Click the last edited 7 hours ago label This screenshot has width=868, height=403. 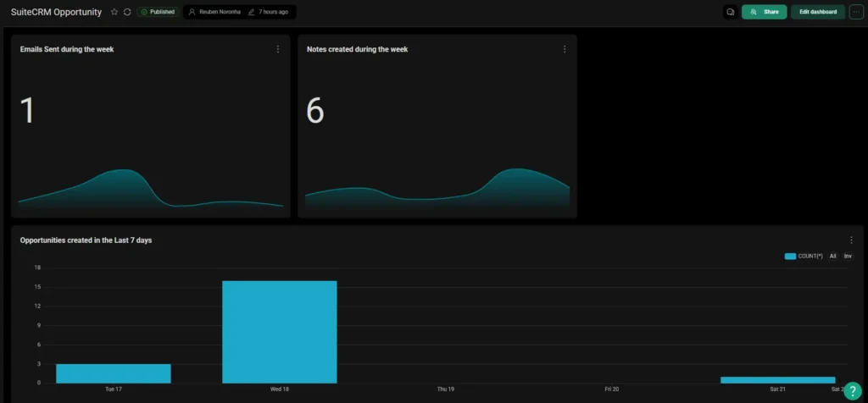click(x=273, y=12)
